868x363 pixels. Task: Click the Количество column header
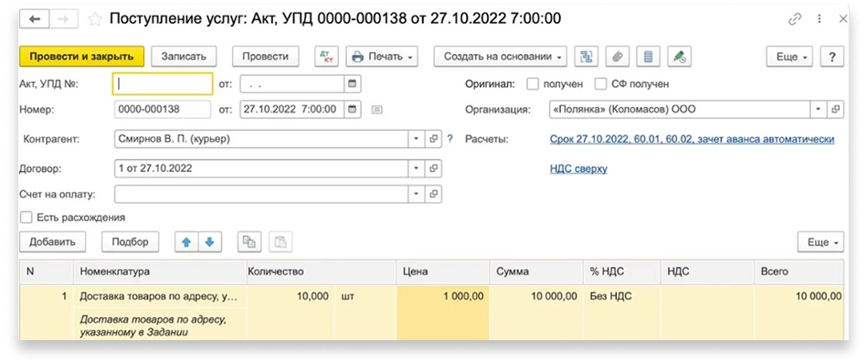(322, 272)
